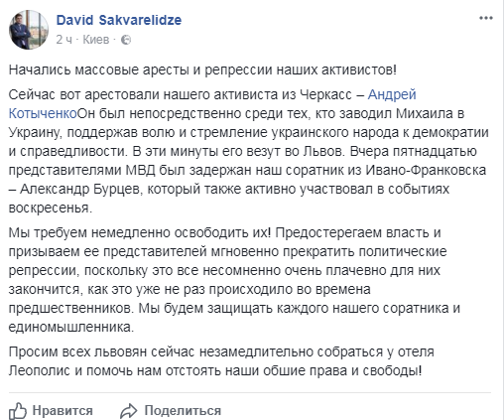
Task: Click the name 'Александр Бурцев' in the text
Action: pyautogui.click(x=80, y=189)
